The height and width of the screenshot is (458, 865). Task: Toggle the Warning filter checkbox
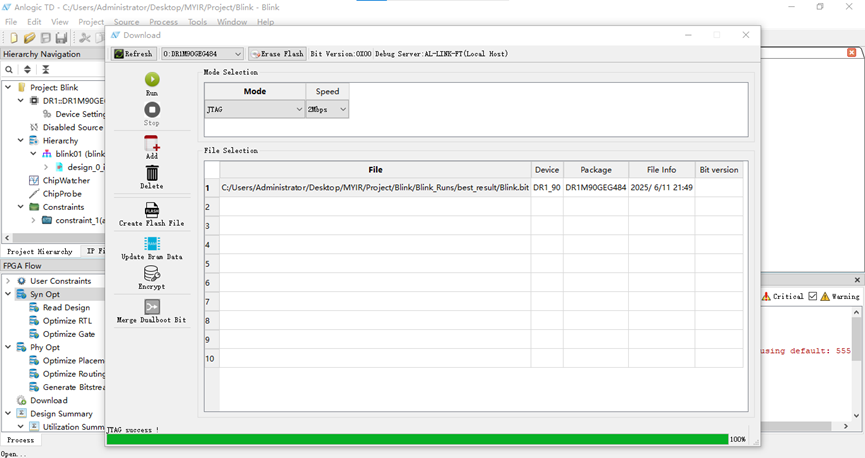[813, 296]
